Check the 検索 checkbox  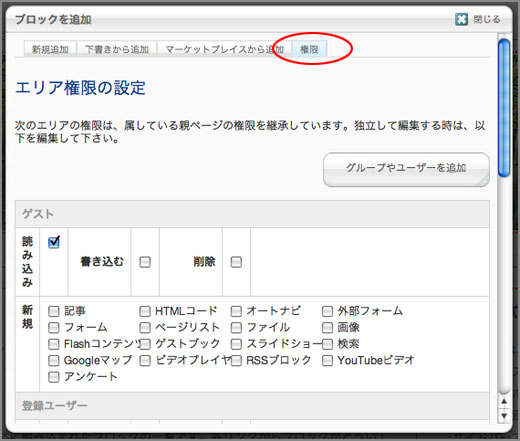point(327,344)
